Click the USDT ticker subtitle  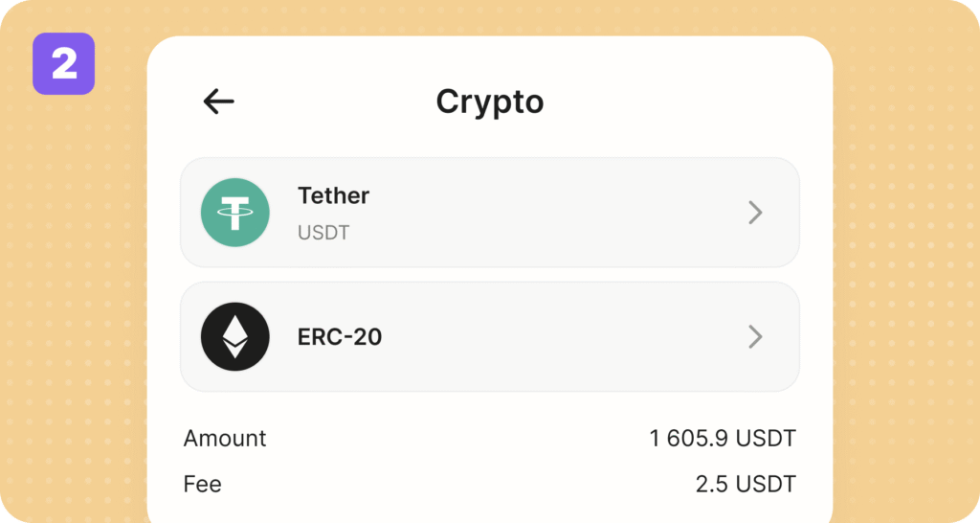(x=323, y=233)
